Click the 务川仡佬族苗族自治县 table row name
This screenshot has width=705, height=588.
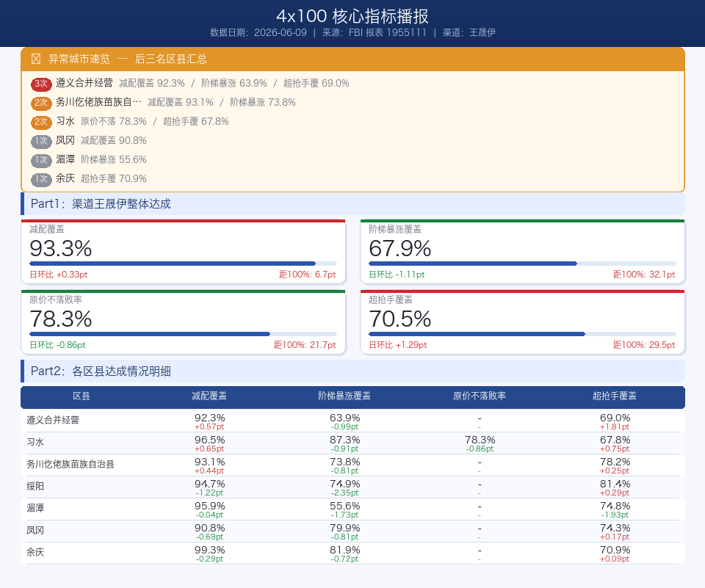(70, 465)
